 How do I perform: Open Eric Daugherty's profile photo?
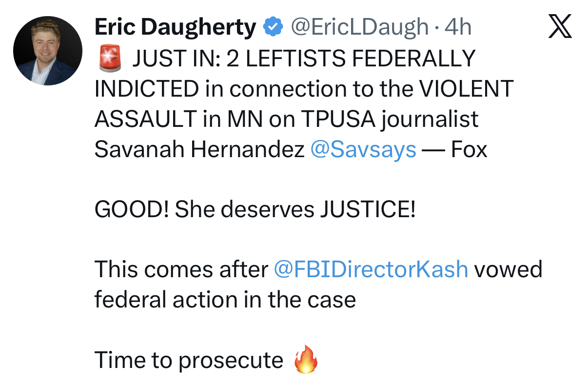pos(48,51)
